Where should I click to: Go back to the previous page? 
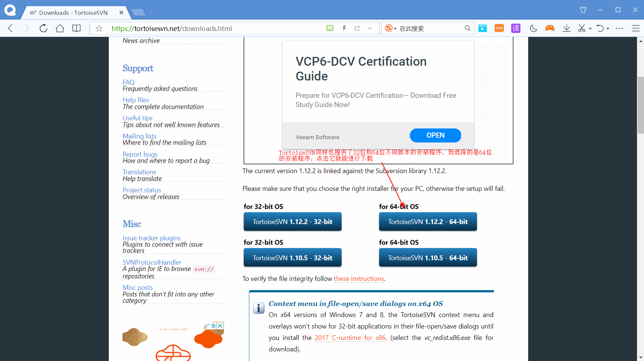tap(10, 28)
